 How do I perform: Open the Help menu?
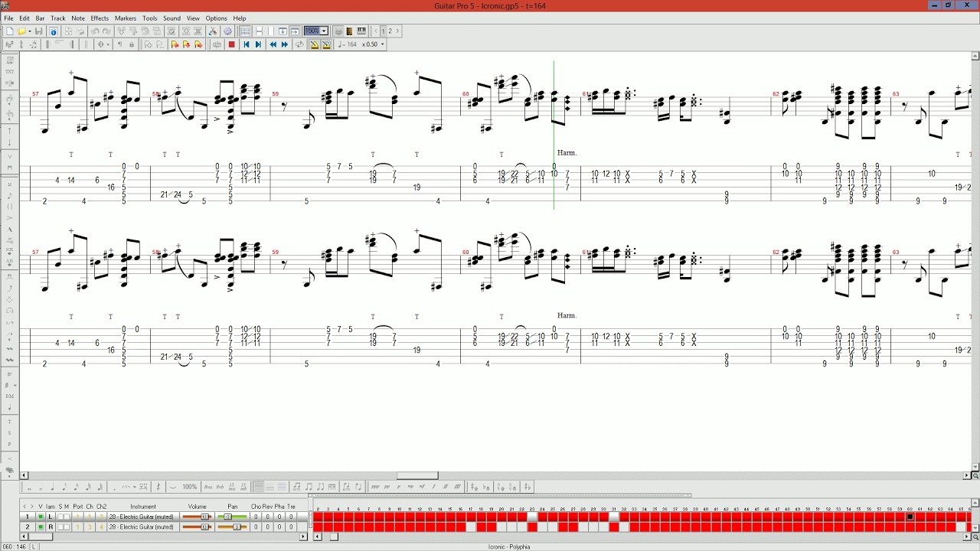pos(240,18)
